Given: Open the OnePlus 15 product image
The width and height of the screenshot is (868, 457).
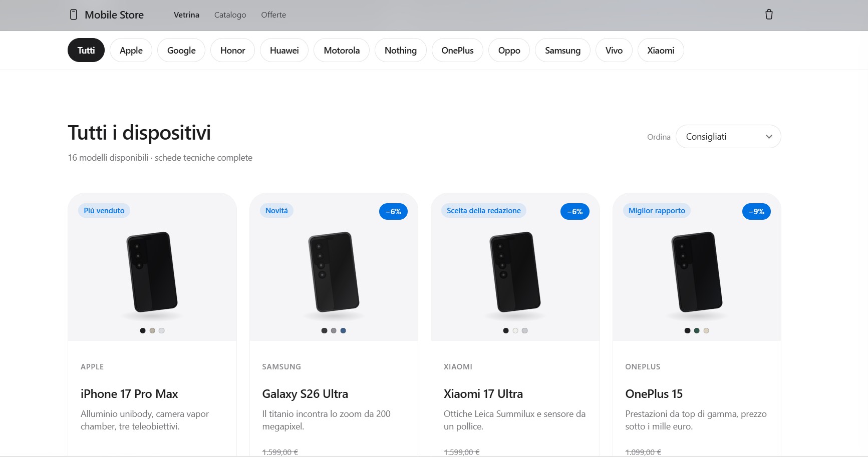Looking at the screenshot, I should point(697,273).
